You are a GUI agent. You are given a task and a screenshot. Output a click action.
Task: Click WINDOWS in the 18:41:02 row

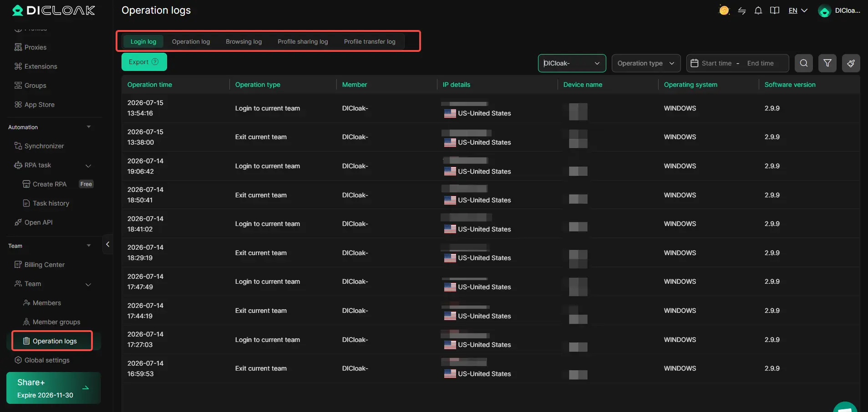(680, 224)
